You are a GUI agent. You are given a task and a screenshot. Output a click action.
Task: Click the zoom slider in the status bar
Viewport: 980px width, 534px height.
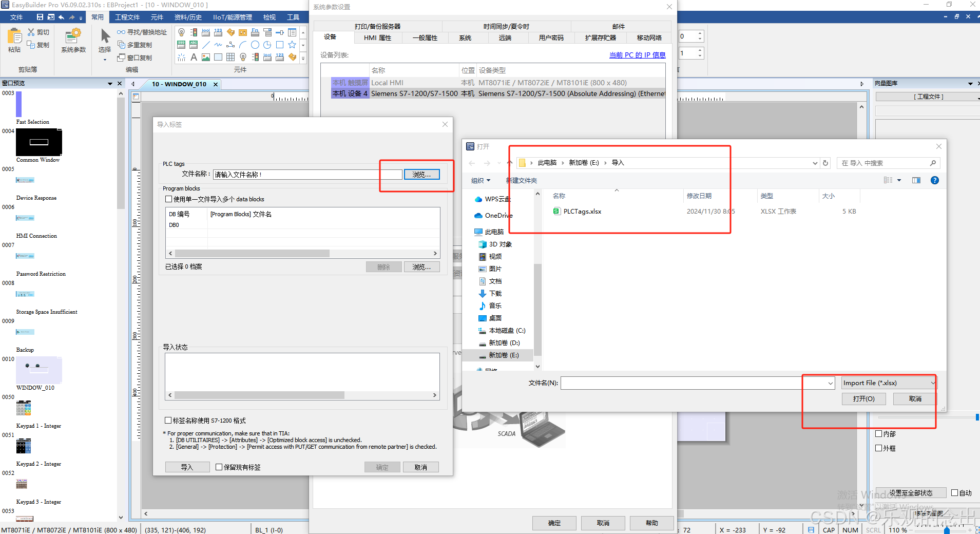tap(947, 530)
